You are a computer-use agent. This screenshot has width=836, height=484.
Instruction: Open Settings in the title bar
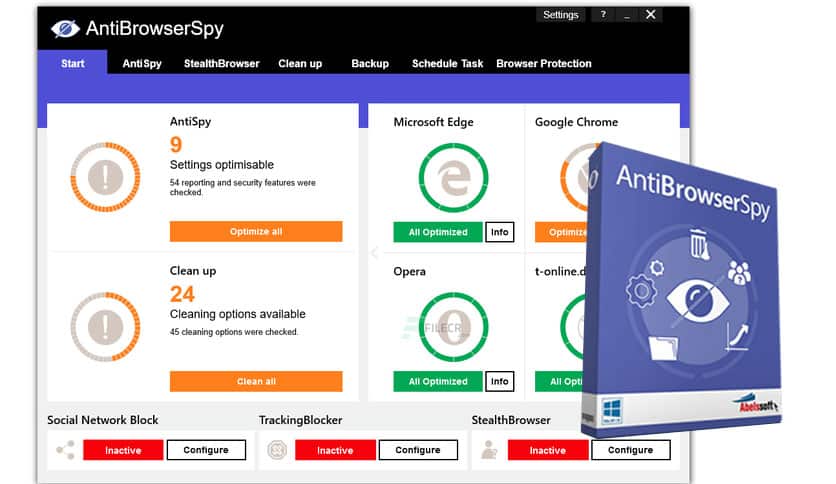tap(561, 15)
